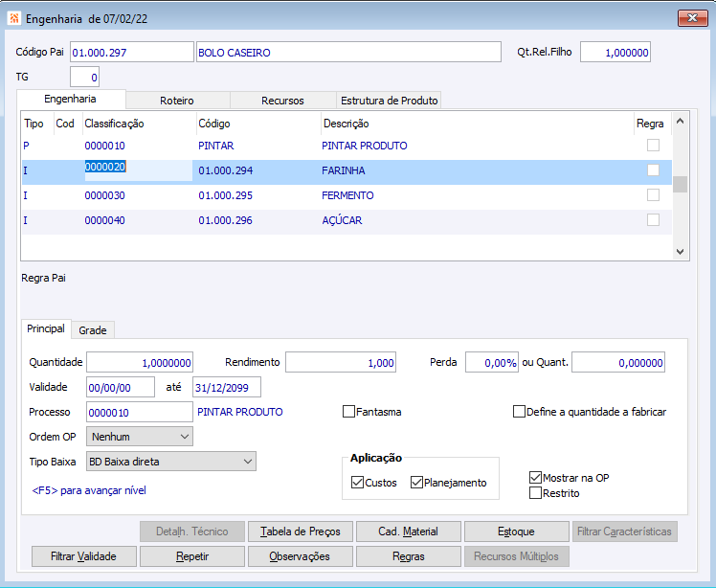716x588 pixels.
Task: Click the Tabela de Preços button
Action: (x=301, y=531)
